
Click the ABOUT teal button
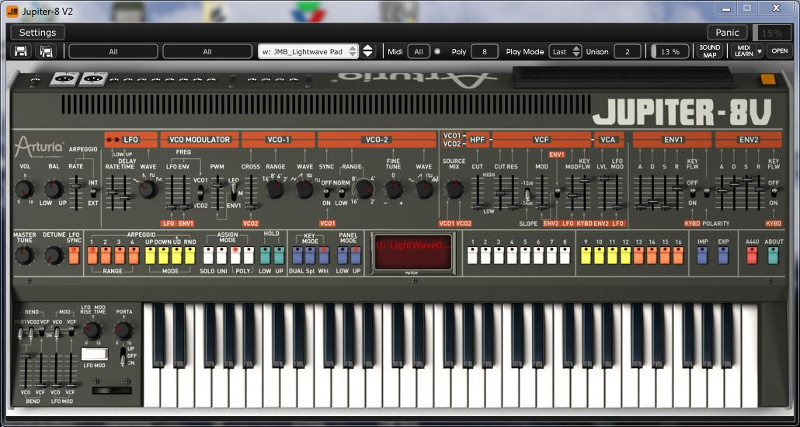pyautogui.click(x=773, y=256)
